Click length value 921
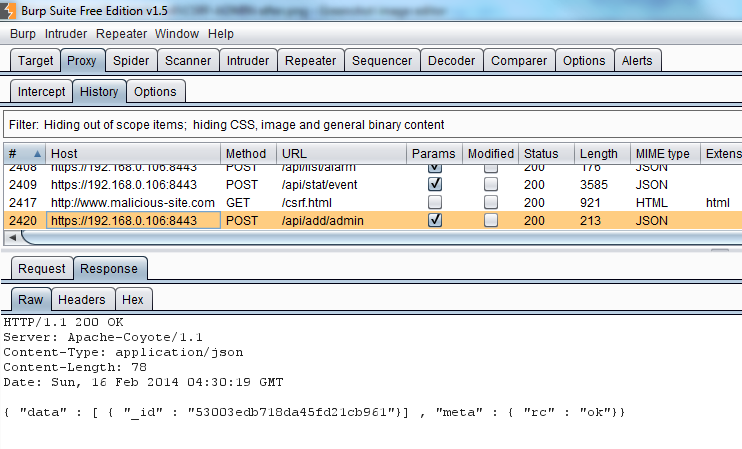This screenshot has height=449, width=742. pos(590,202)
